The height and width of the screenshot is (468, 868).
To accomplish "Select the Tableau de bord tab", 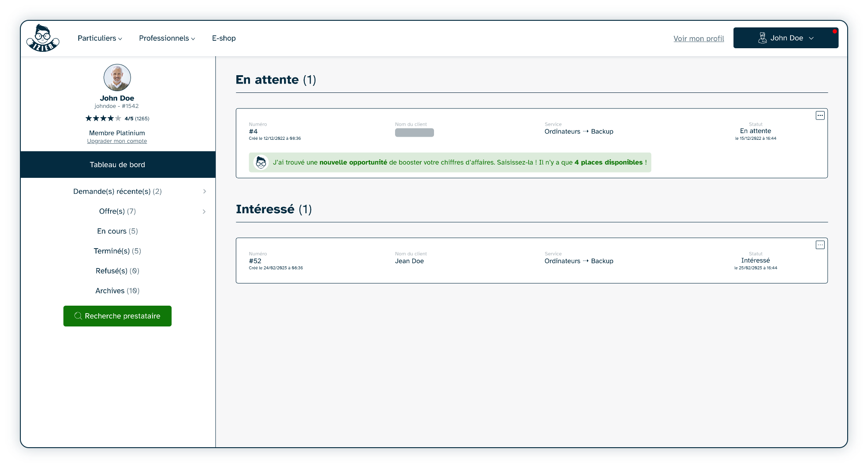I will (x=117, y=165).
